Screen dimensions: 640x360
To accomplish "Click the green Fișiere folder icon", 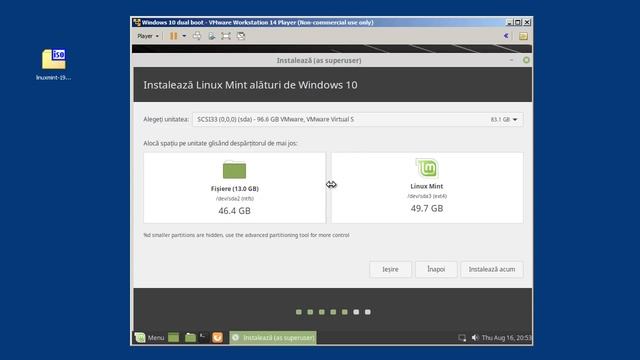I will click(x=234, y=170).
